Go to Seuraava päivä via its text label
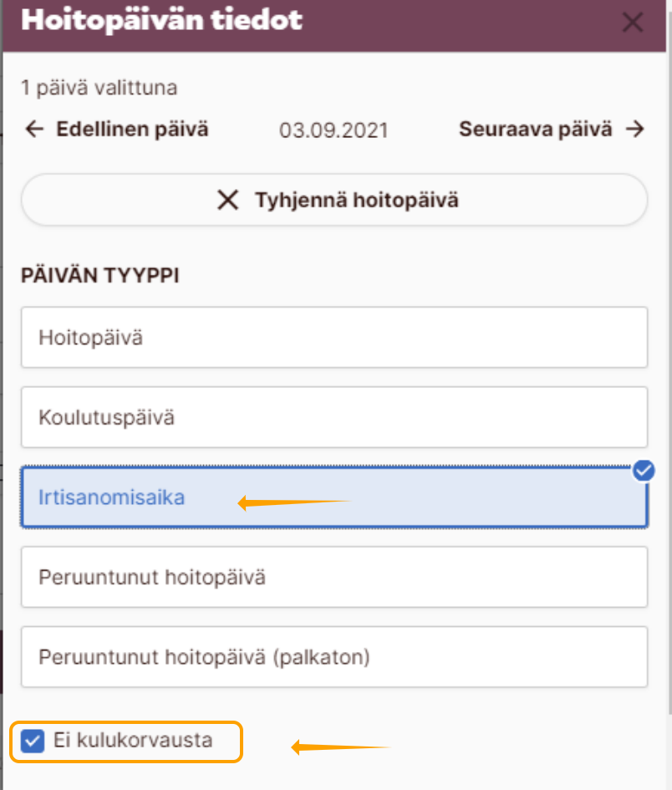Image resolution: width=672 pixels, height=790 pixels. pyautogui.click(x=535, y=130)
